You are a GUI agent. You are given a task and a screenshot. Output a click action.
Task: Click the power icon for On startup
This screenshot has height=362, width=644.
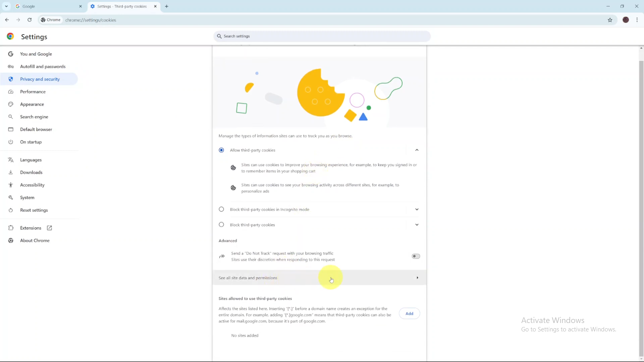pos(11,142)
